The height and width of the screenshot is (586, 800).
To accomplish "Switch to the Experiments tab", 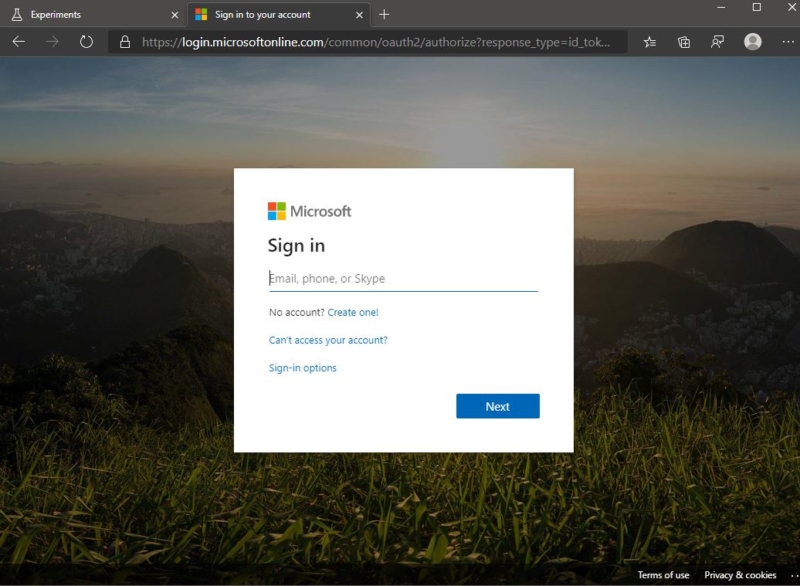I will (94, 14).
